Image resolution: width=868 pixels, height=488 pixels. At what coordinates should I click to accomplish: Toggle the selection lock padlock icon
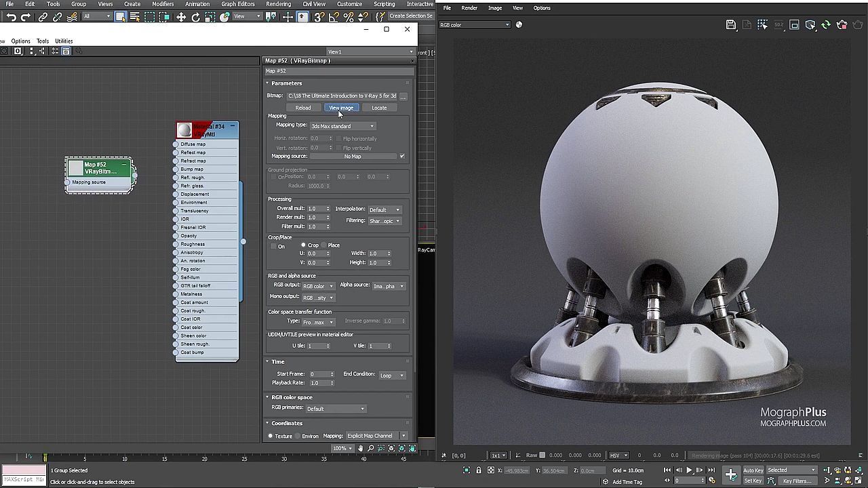(479, 470)
